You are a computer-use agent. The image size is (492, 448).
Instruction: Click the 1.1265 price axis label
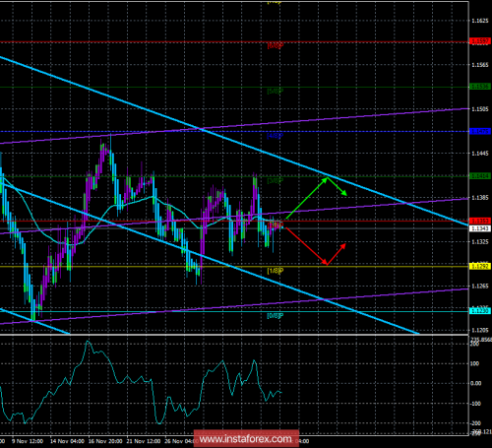(480, 287)
